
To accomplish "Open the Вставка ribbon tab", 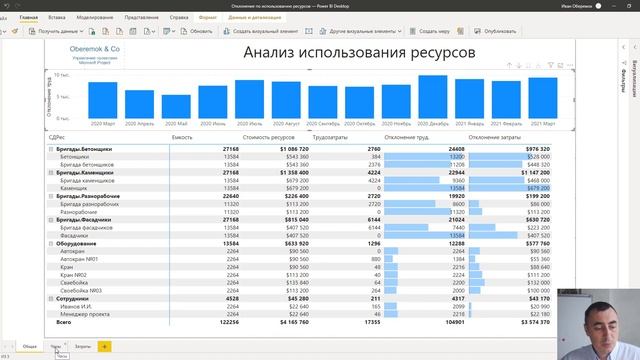I will point(57,18).
